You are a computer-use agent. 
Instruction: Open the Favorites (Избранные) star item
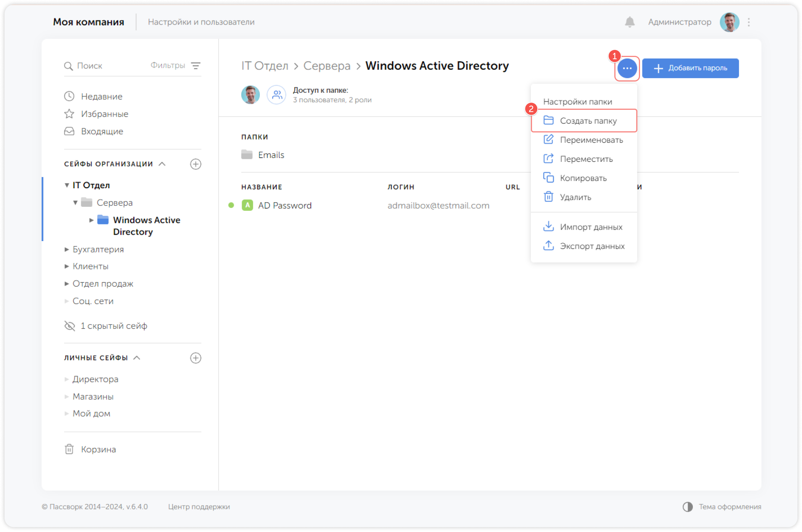pos(104,114)
